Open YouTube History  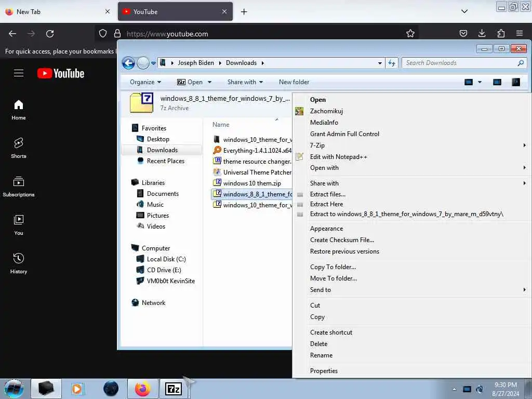tap(19, 263)
